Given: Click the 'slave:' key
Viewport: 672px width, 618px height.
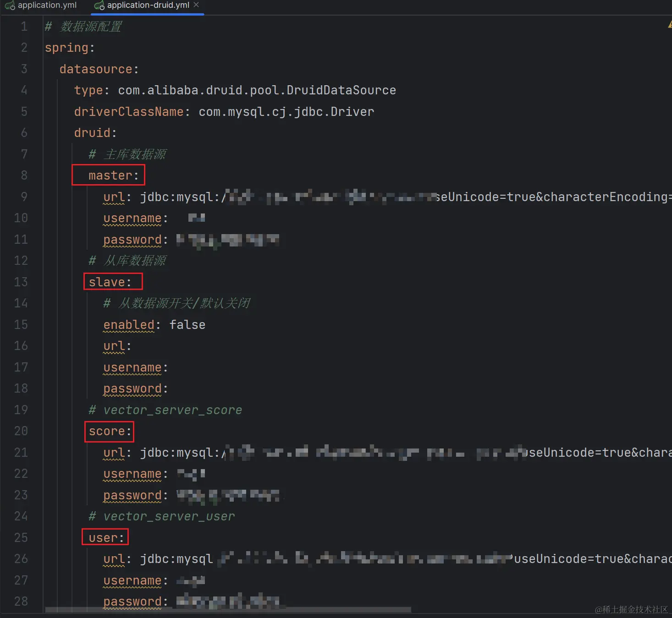Looking at the screenshot, I should 110,282.
